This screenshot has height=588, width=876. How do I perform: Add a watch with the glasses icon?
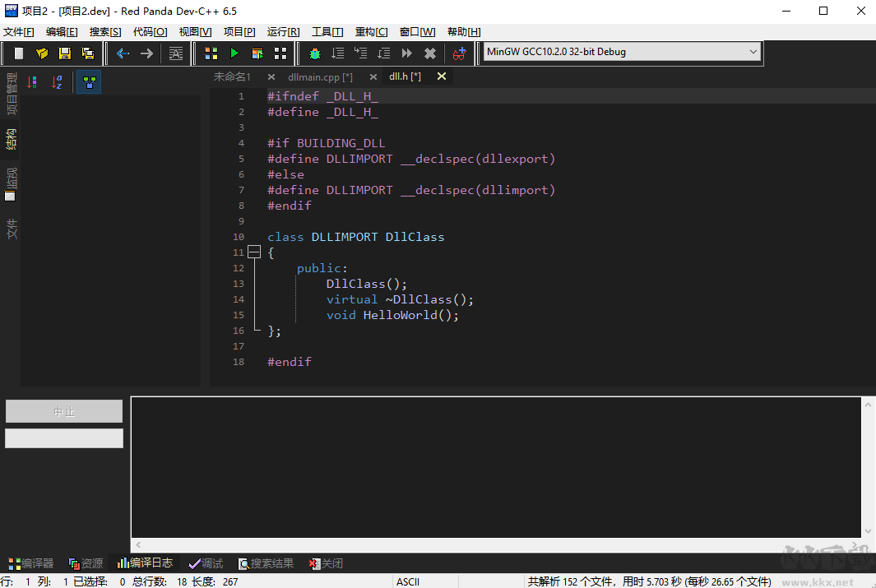click(460, 53)
